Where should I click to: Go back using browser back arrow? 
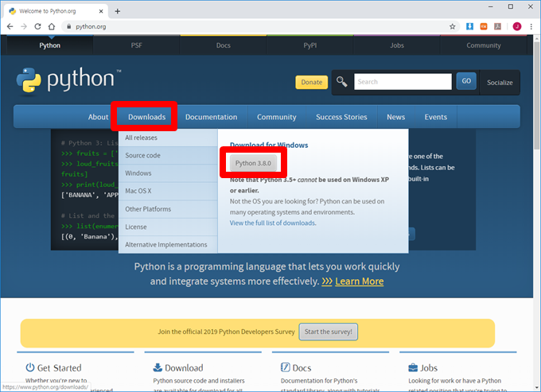coord(10,26)
